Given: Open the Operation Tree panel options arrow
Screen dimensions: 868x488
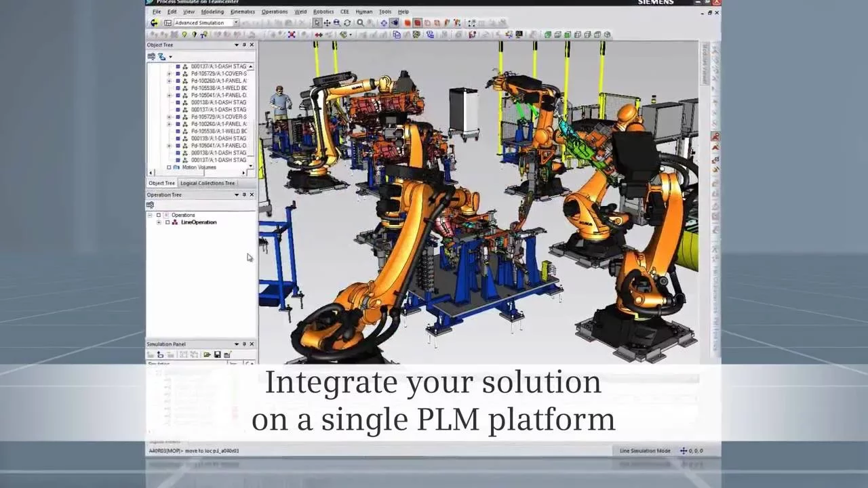Looking at the screenshot, I should click(237, 195).
